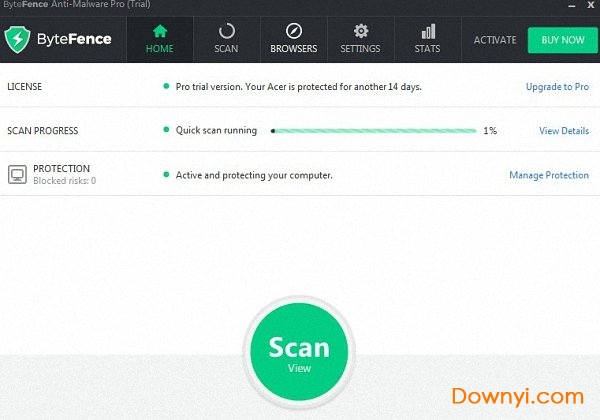Click the SETTINGS tab label
Viewport: 600px width, 420px height.
click(x=360, y=49)
